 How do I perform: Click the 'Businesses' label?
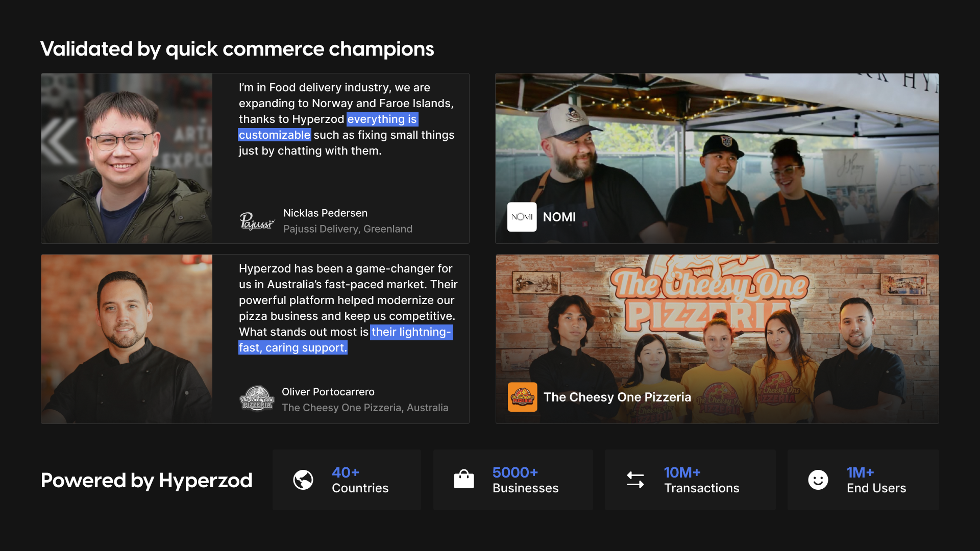526,488
